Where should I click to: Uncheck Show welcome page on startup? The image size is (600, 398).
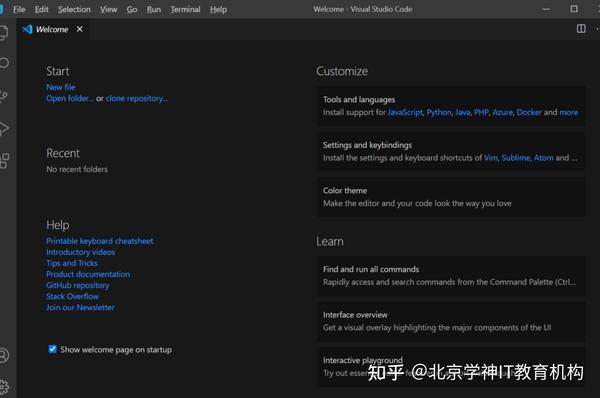click(52, 349)
